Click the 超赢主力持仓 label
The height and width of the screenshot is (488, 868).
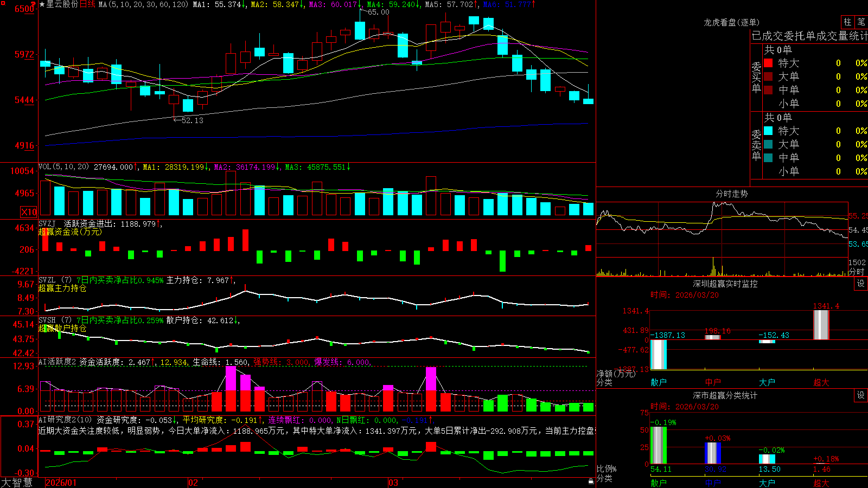[62, 288]
